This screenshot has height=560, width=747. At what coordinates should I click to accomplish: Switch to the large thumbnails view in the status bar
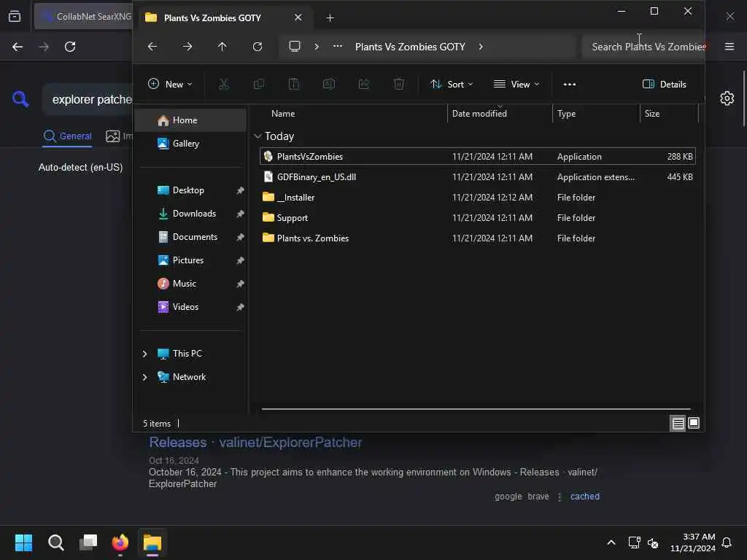coord(694,423)
